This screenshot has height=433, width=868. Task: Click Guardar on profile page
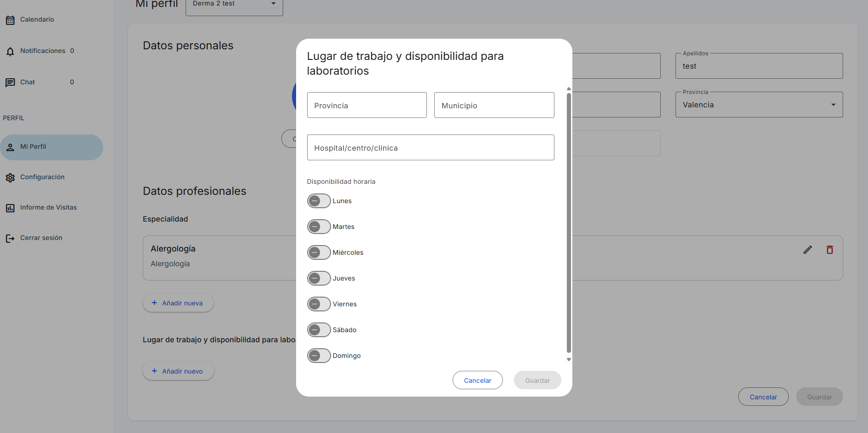(x=819, y=397)
